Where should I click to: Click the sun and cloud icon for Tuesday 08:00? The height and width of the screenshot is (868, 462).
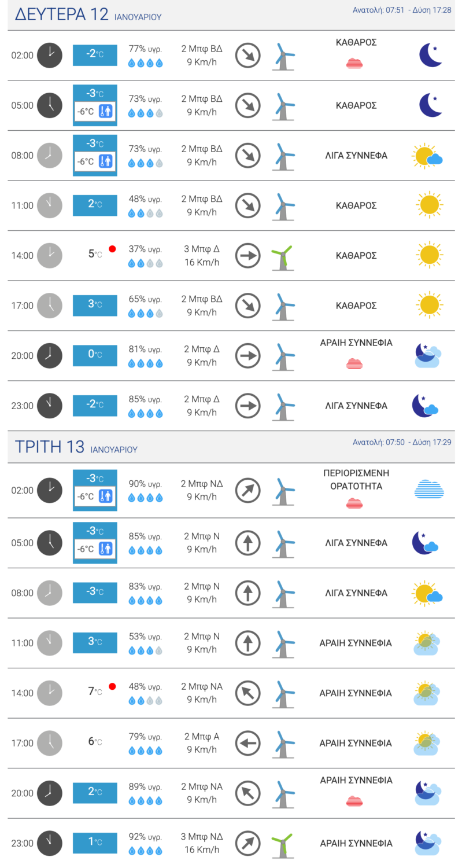tap(427, 593)
